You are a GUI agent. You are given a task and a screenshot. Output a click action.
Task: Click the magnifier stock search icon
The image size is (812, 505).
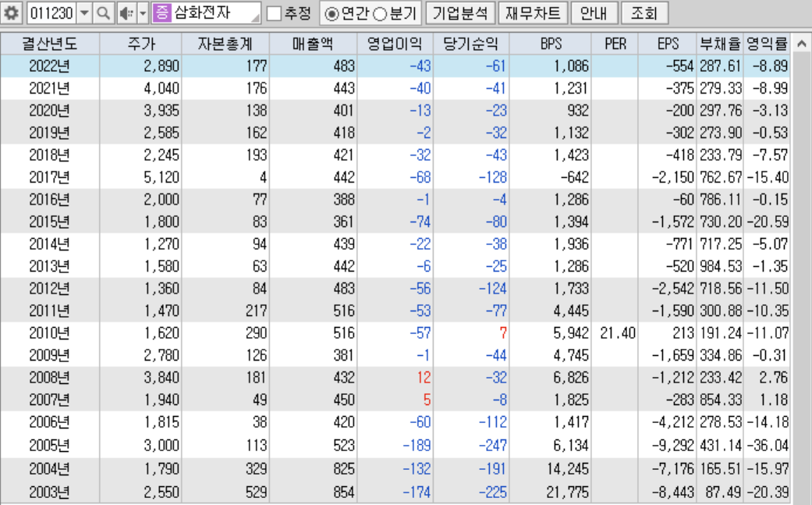click(104, 13)
